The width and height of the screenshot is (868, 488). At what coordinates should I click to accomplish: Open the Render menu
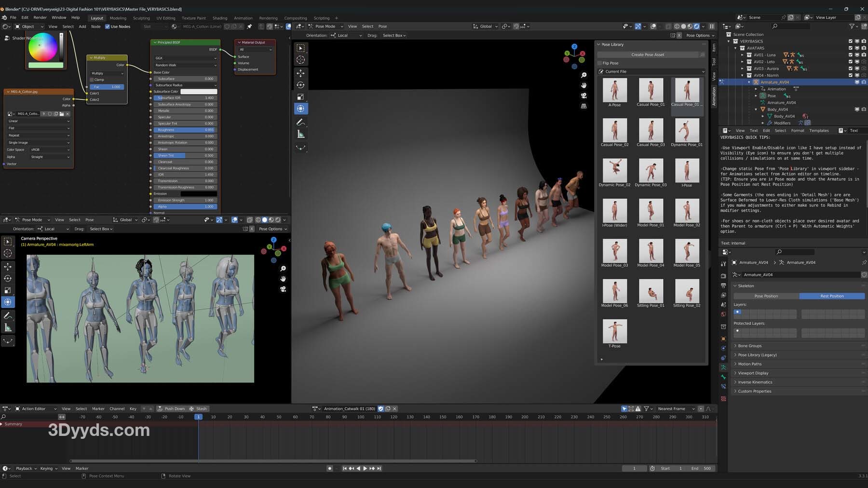point(40,17)
